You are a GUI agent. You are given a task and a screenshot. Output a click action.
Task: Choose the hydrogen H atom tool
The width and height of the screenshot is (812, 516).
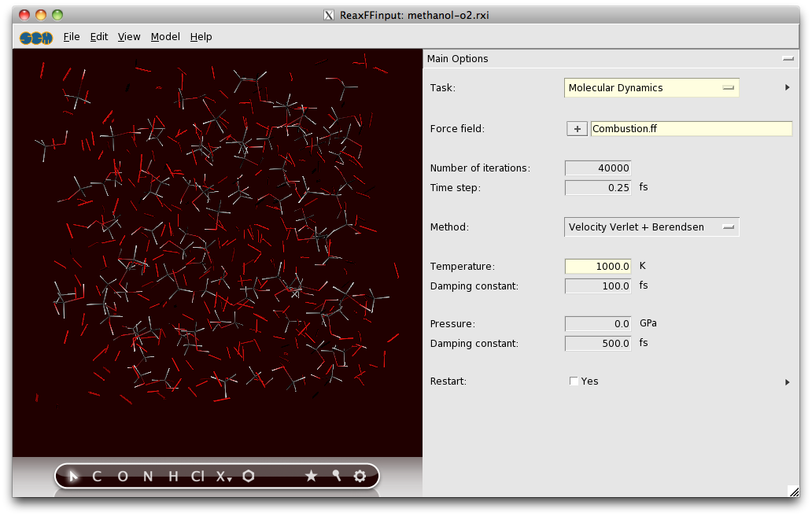(173, 476)
